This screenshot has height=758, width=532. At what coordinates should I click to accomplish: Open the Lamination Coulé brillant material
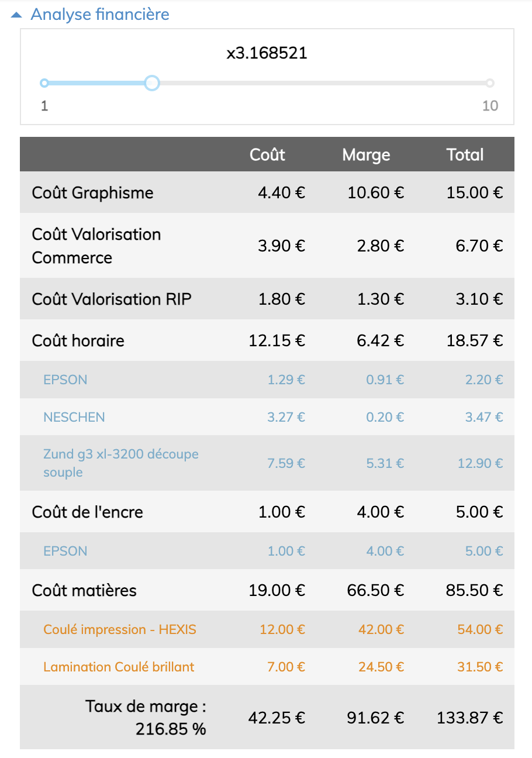[x=119, y=667]
